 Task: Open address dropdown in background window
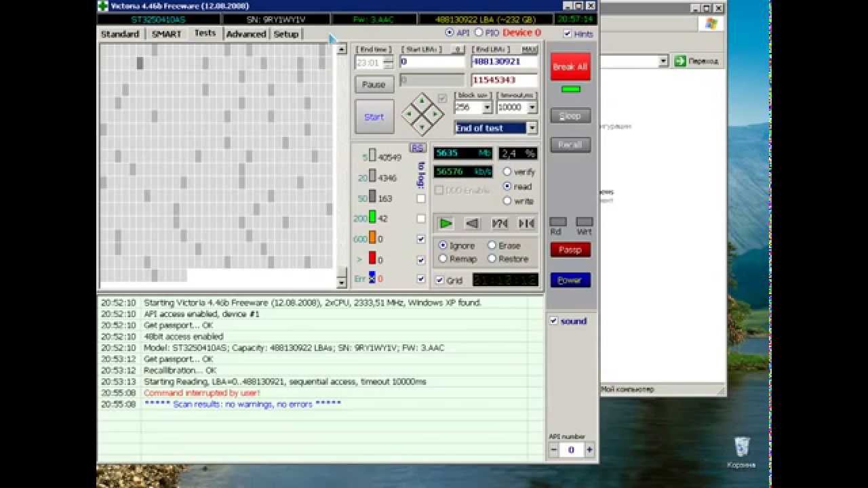[x=663, y=61]
